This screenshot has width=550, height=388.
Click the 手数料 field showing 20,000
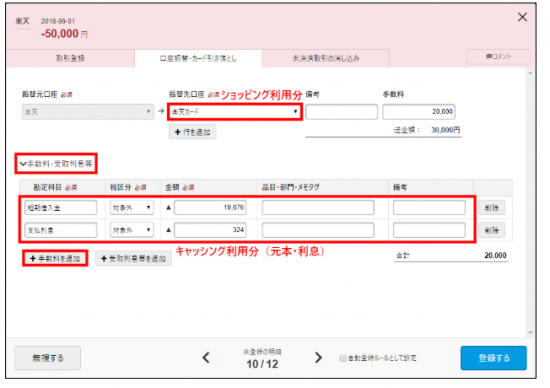point(419,112)
